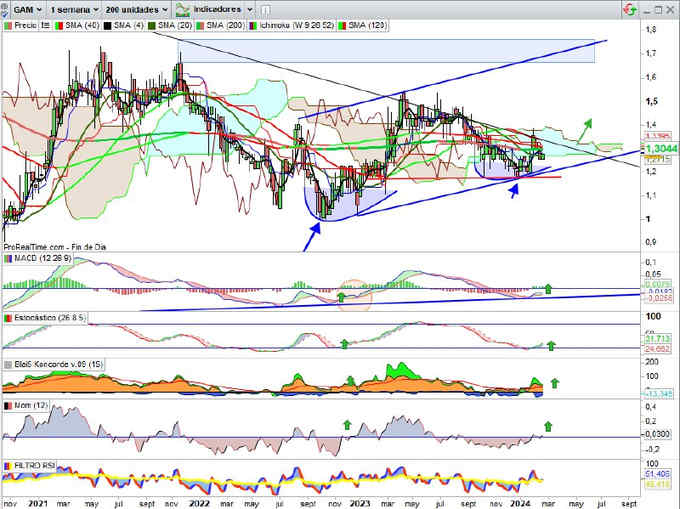
Task: Open the SMA (120) indicator label
Action: [x=367, y=26]
